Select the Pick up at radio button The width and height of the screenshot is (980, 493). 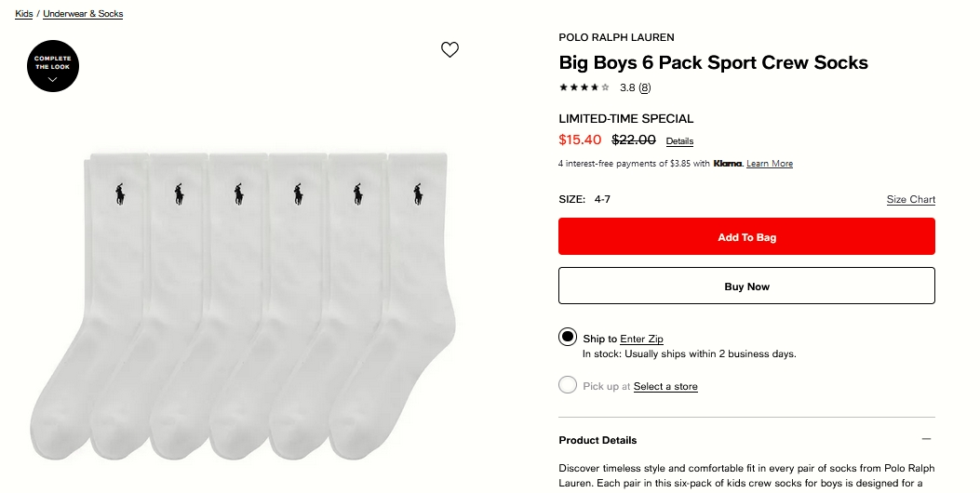coord(568,385)
